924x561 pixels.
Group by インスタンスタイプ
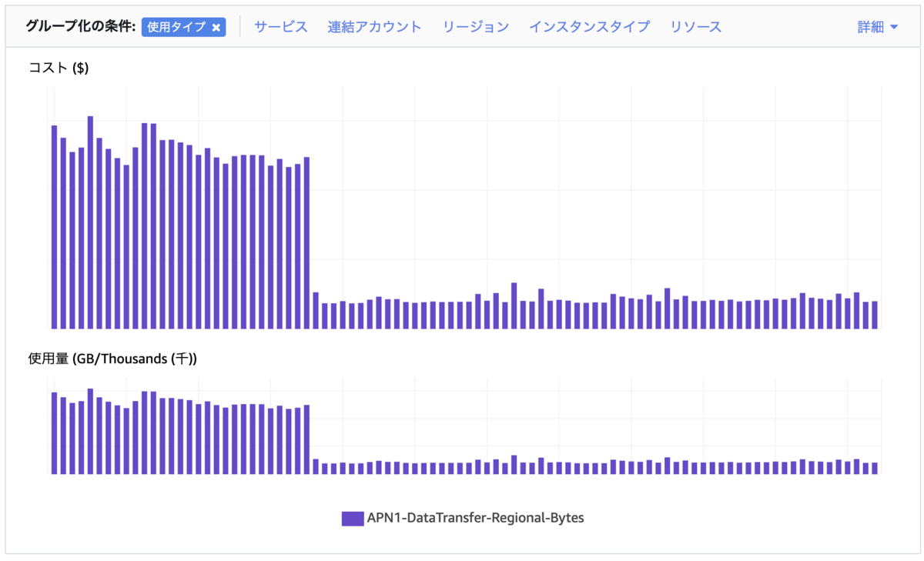[x=589, y=27]
